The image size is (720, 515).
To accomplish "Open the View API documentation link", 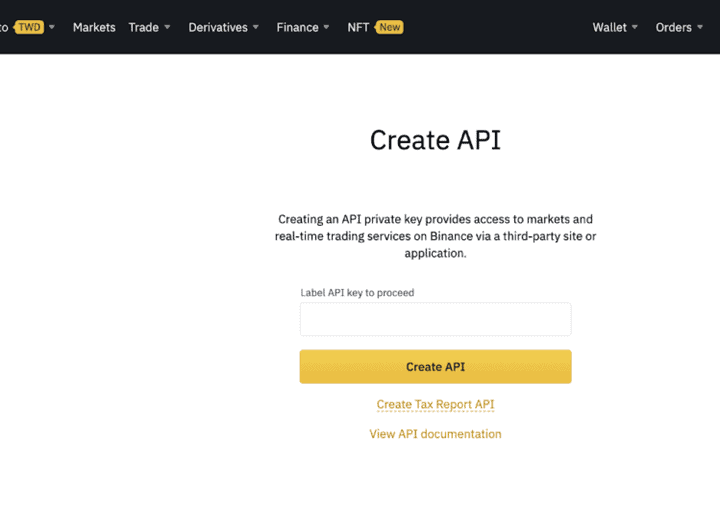I will [x=435, y=434].
